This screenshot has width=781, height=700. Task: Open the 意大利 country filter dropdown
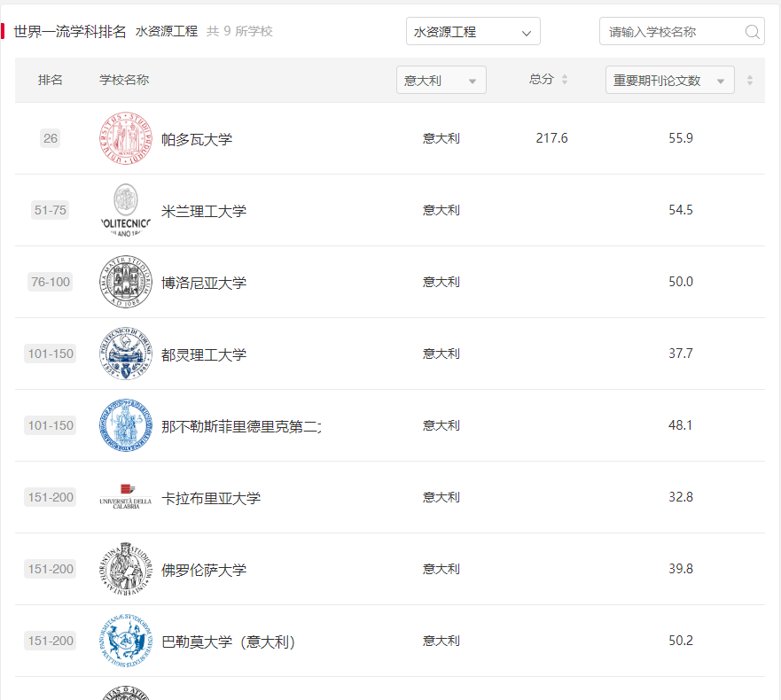pyautogui.click(x=441, y=79)
